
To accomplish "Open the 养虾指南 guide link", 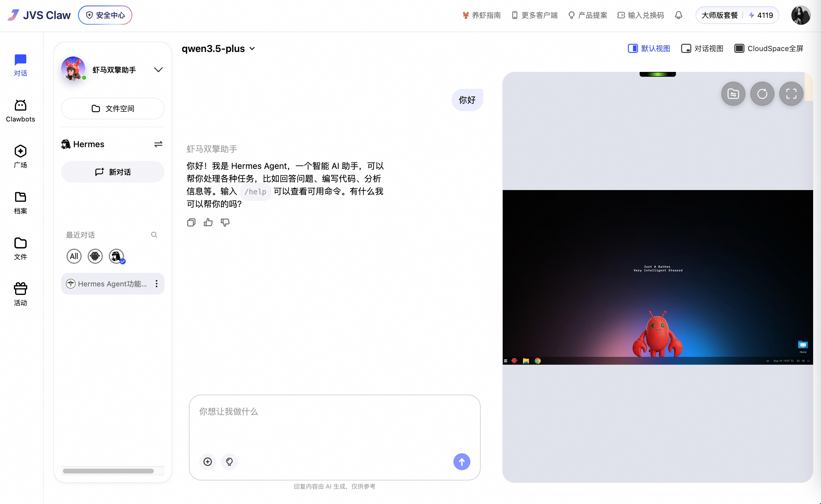I will [x=482, y=15].
